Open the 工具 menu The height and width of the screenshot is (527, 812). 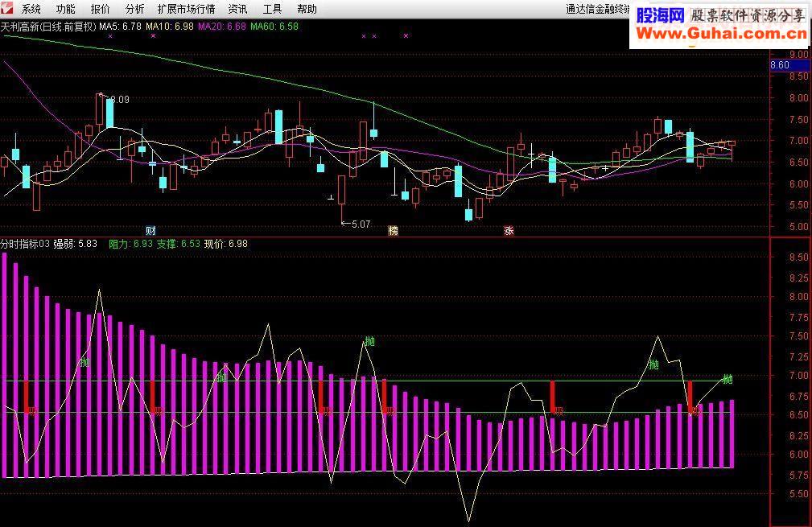[x=272, y=9]
